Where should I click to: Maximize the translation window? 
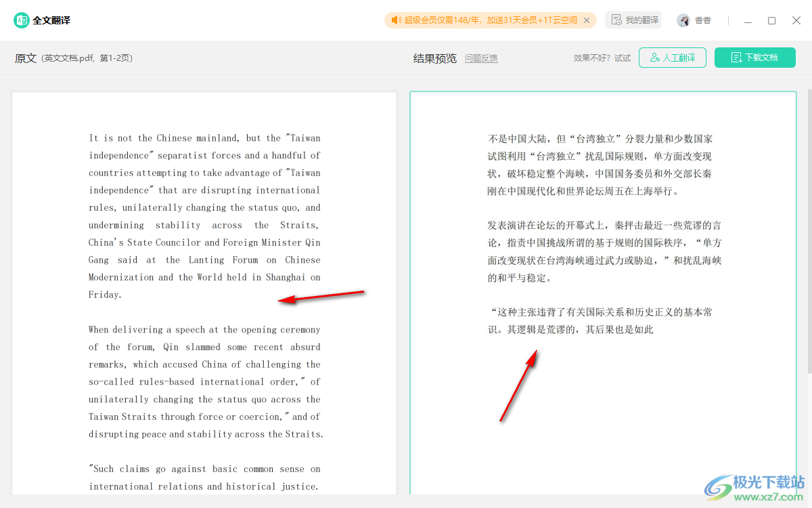pos(771,20)
